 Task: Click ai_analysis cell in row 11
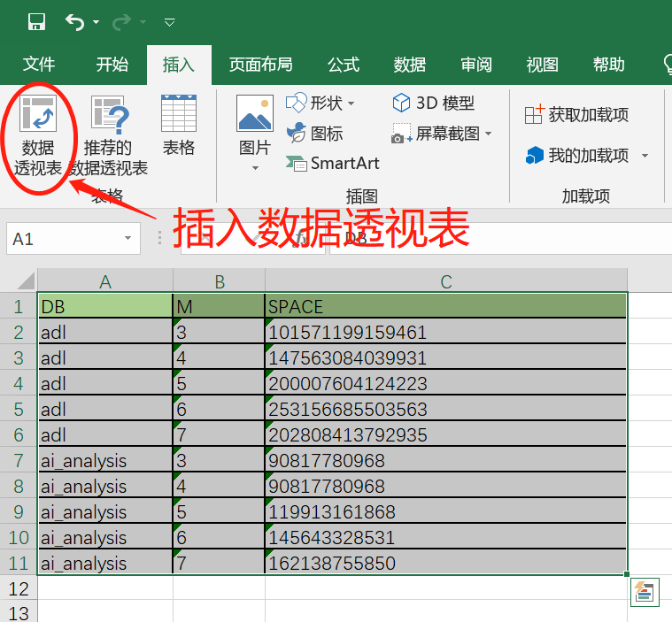[105, 563]
